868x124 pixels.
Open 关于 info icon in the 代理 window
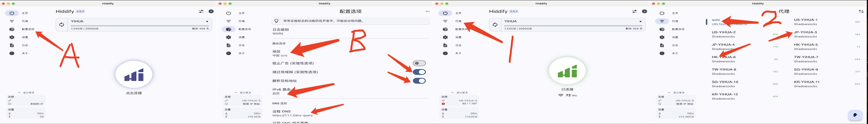[662, 53]
